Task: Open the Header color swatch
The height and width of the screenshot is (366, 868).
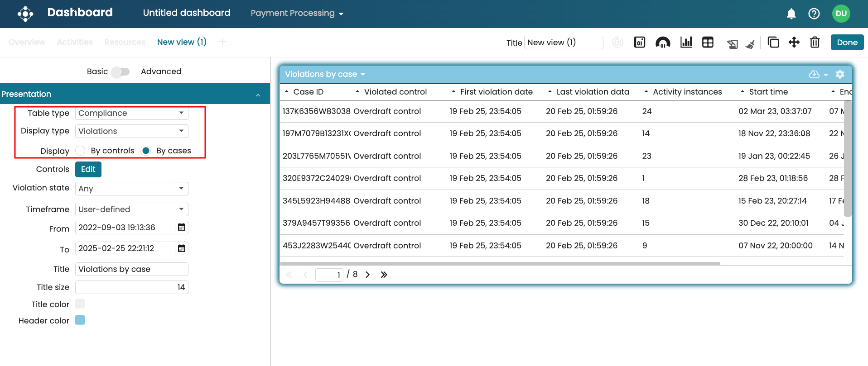Action: (x=80, y=320)
